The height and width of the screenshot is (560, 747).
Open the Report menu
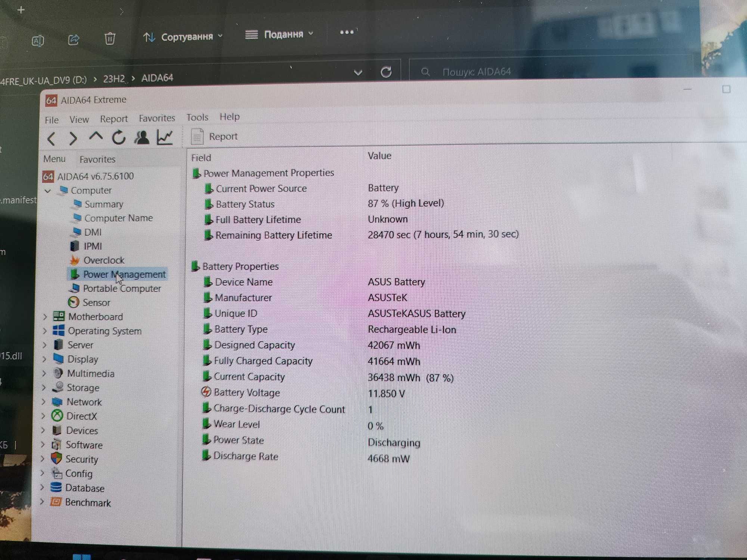[x=114, y=119]
